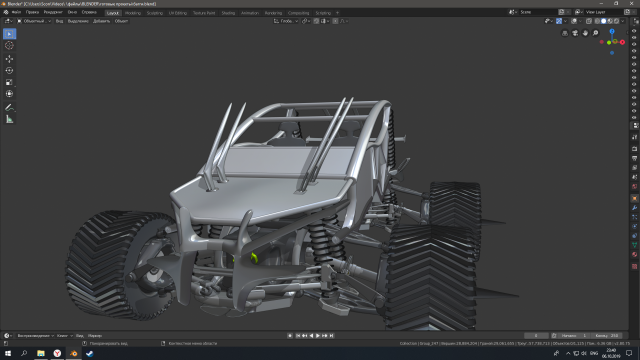640x360 pixels.
Task: Toggle viewport overlays
Action: [574, 21]
